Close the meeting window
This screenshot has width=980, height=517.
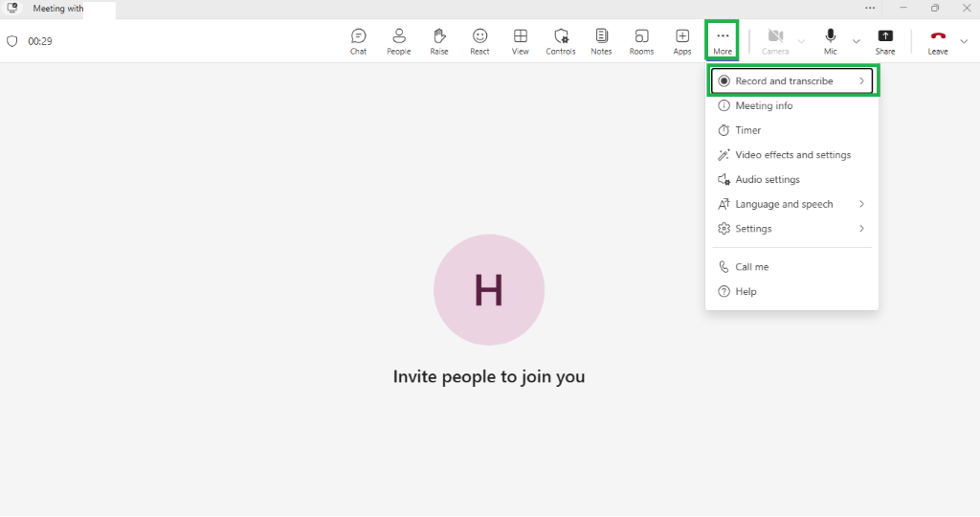pos(967,8)
